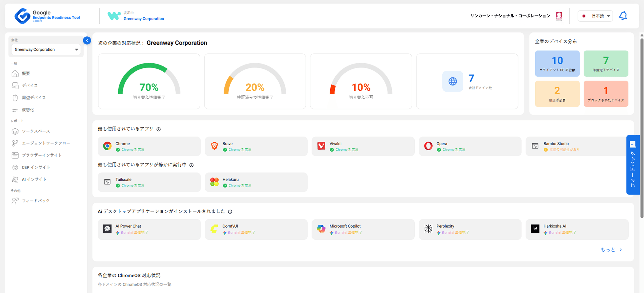644x293 pixels.
Task: Open the Greenway Corporation company dropdown
Action: click(x=46, y=49)
